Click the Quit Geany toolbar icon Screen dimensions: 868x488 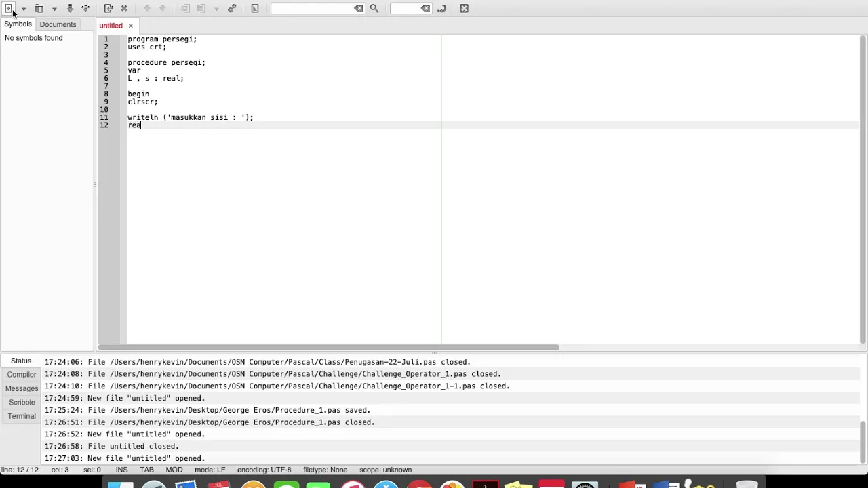(464, 8)
